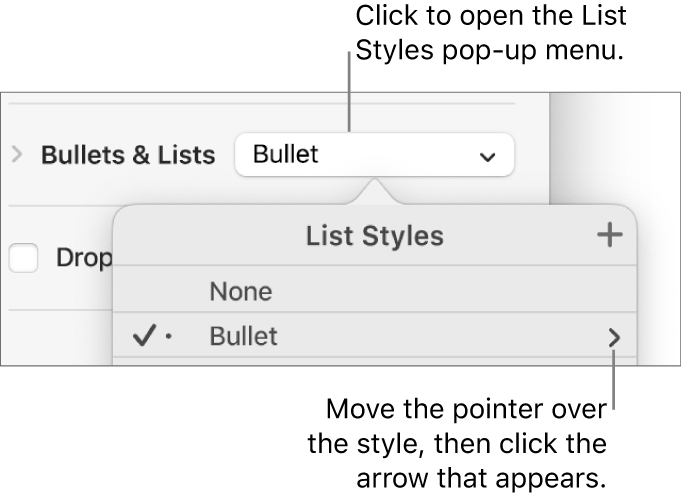Click the arrow on the Bullet style row
Screen dimensions: 681x503
pyautogui.click(x=612, y=338)
